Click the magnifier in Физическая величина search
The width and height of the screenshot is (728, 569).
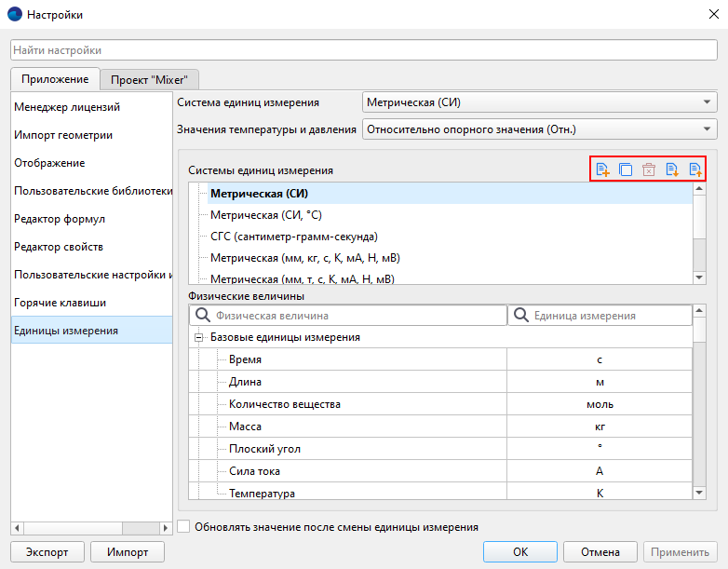coord(204,316)
